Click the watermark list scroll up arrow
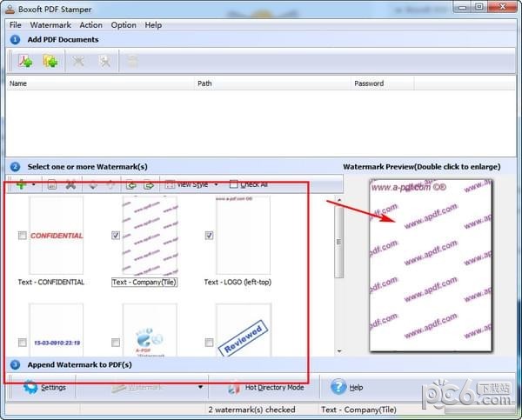 point(339,200)
